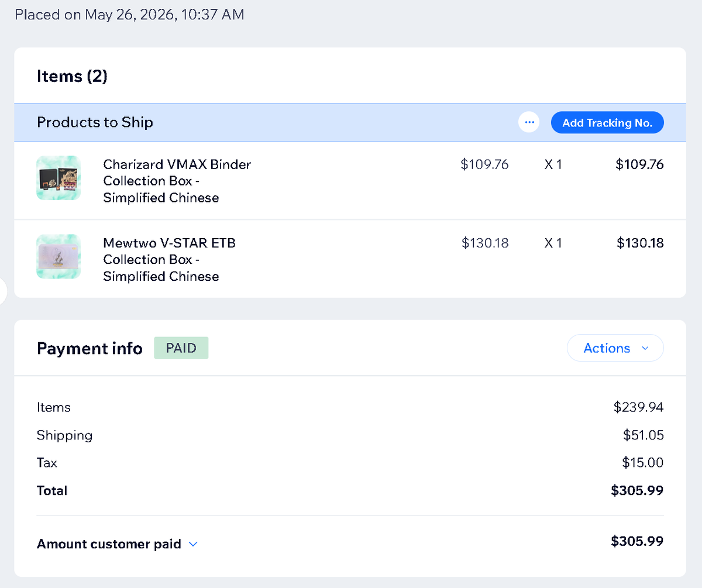Open the Charizard VMAX Binder product thumbnail

click(x=58, y=178)
